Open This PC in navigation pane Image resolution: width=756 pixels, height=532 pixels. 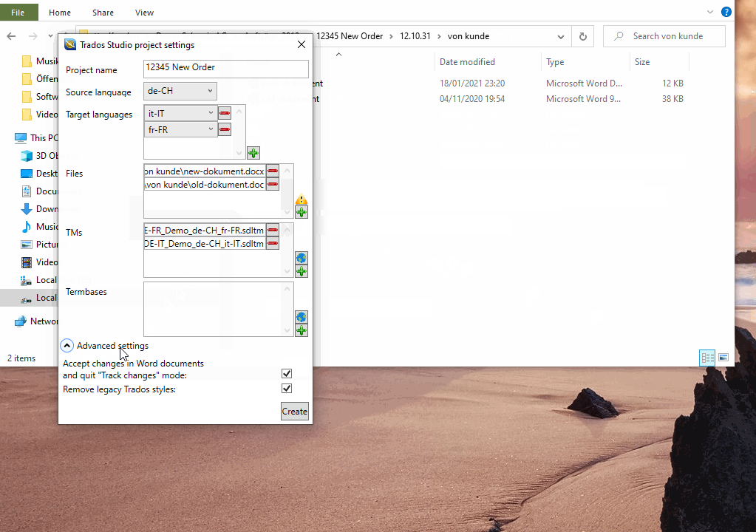[x=36, y=138]
